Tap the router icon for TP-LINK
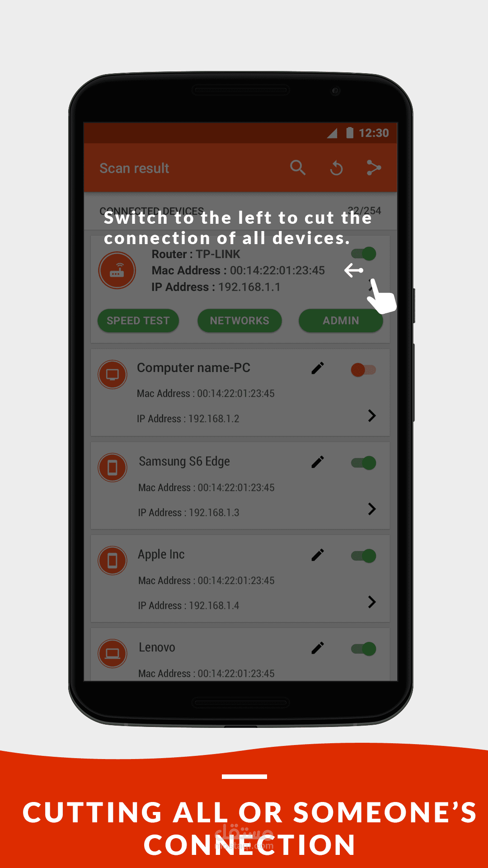488x868 pixels. tap(117, 270)
